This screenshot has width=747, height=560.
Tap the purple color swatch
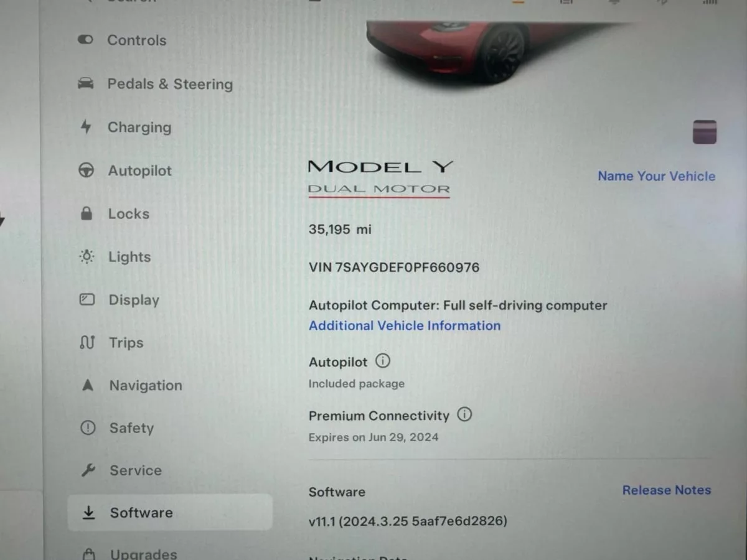(x=705, y=132)
